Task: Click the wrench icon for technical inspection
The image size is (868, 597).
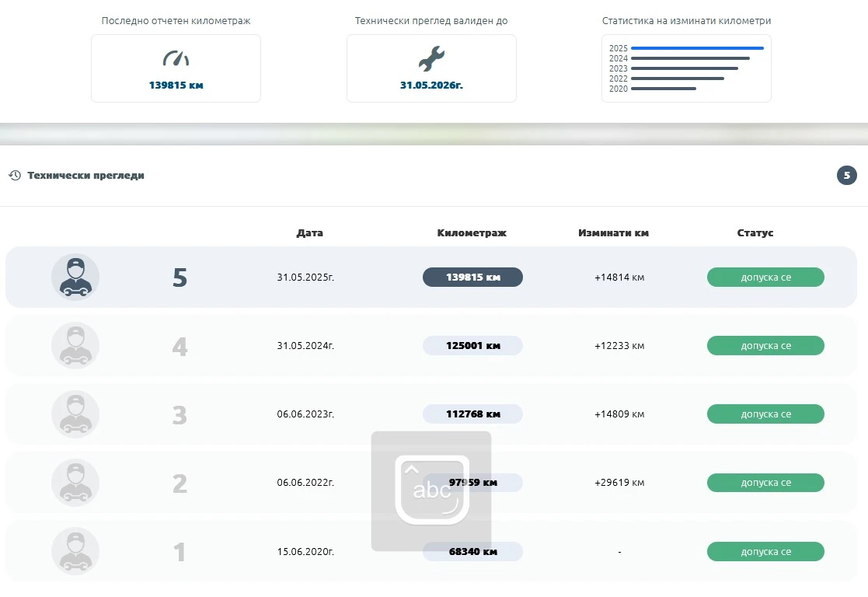Action: [x=431, y=58]
